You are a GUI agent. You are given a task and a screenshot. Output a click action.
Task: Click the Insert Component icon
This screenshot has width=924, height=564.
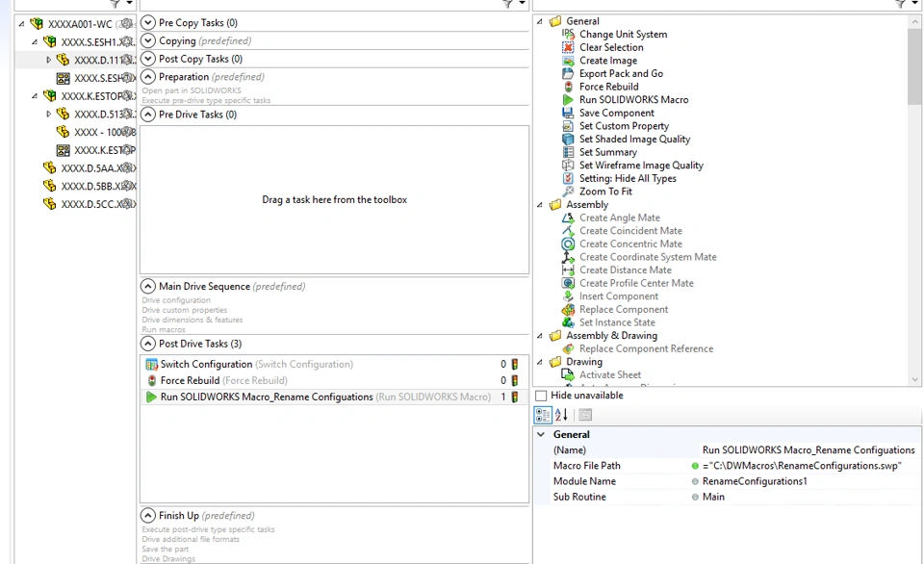[x=568, y=295]
